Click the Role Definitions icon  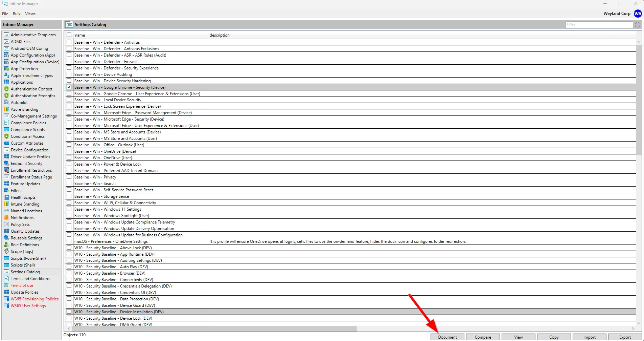[6, 245]
